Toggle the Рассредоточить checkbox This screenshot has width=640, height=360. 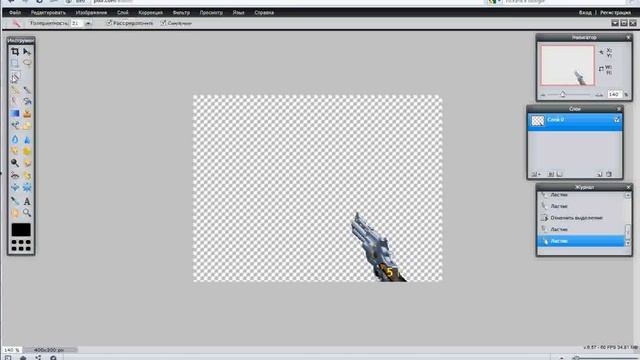tap(109, 23)
